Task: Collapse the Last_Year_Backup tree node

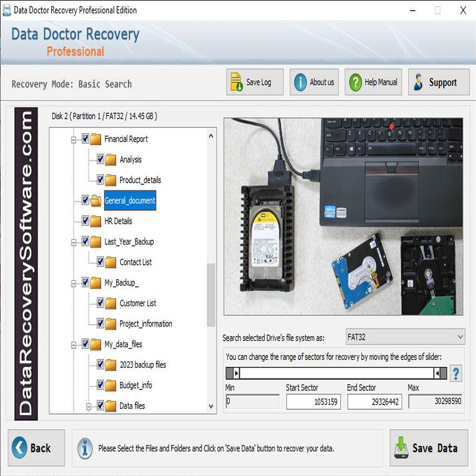Action: [x=73, y=243]
